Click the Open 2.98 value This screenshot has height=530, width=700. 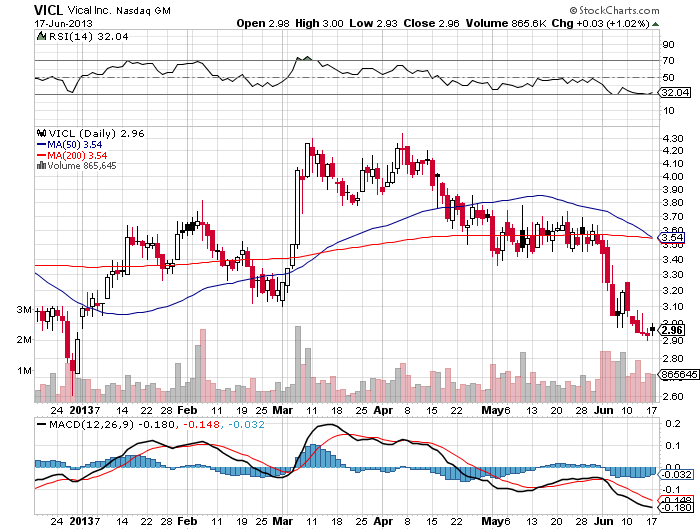click(263, 23)
